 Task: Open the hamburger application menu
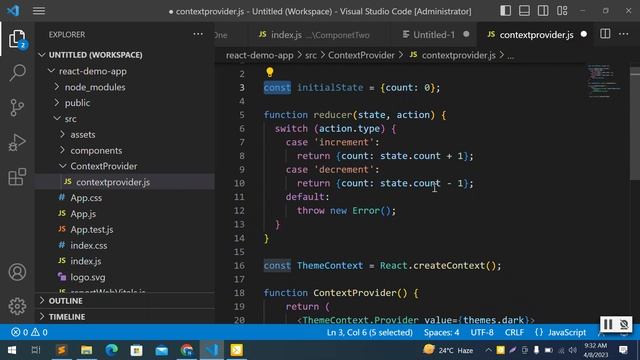[39, 11]
